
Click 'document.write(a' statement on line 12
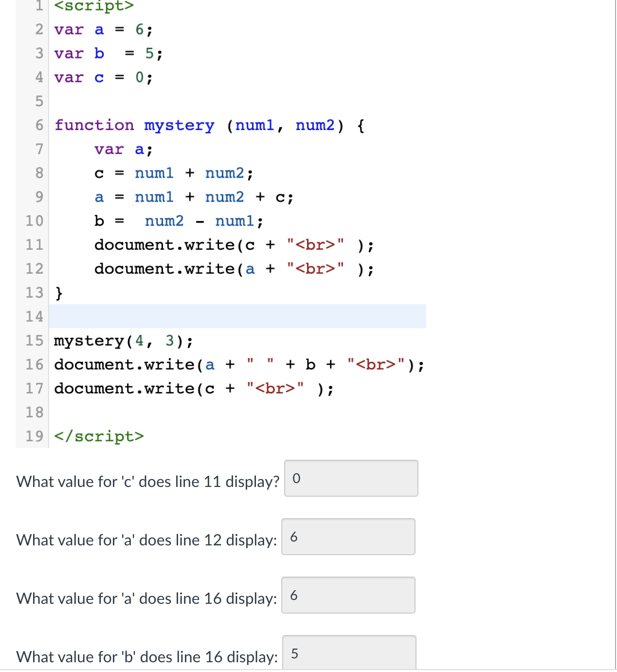click(x=234, y=269)
